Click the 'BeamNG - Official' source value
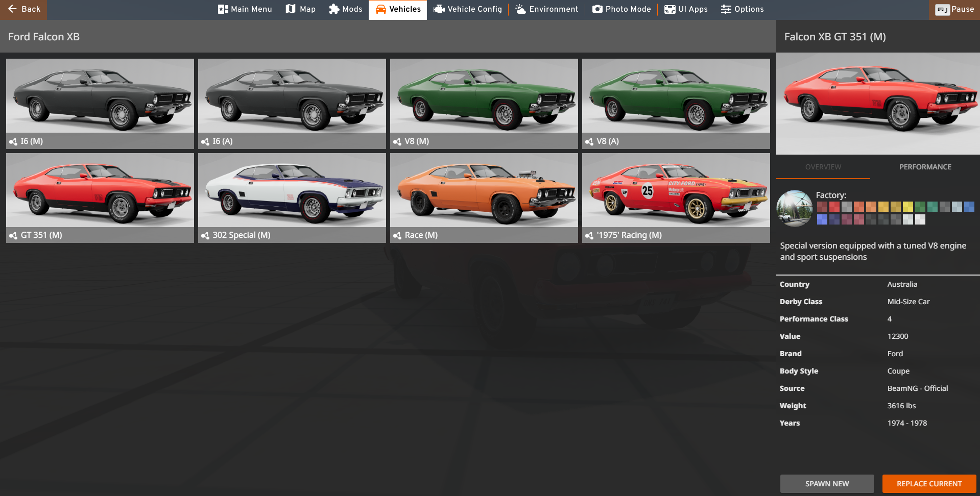 pos(918,388)
